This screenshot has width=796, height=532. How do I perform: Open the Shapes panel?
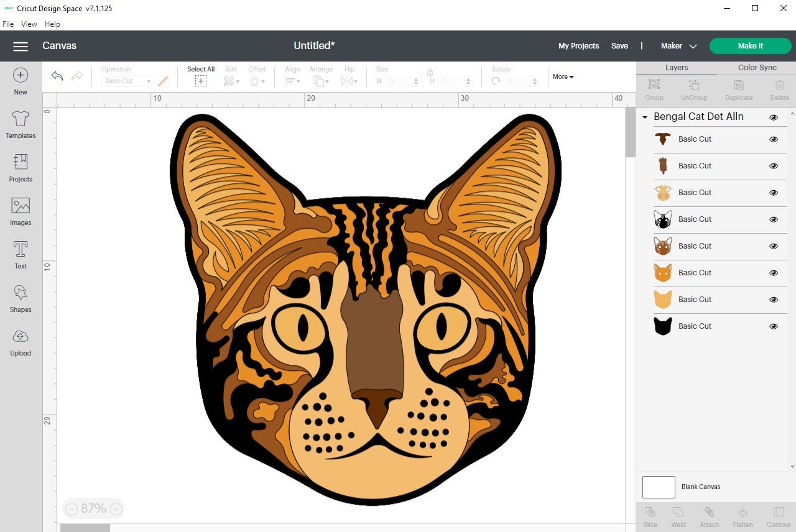coord(20,297)
